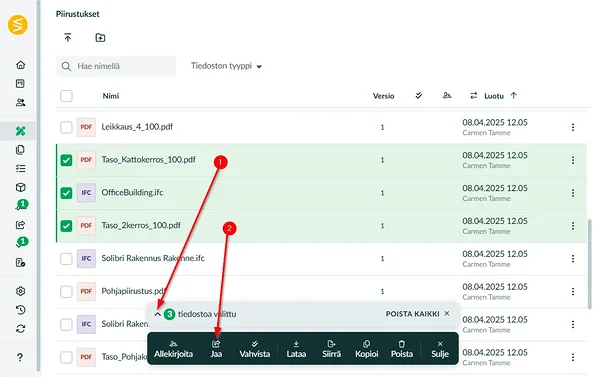This screenshot has height=377, width=600.
Task: Open the dashboard board icon in sidebar
Action: [x=21, y=83]
